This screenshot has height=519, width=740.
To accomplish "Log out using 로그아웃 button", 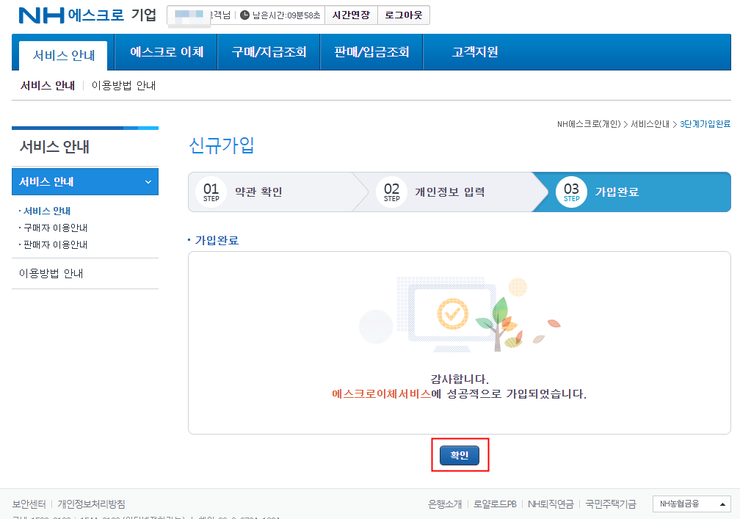I will pyautogui.click(x=404, y=15).
